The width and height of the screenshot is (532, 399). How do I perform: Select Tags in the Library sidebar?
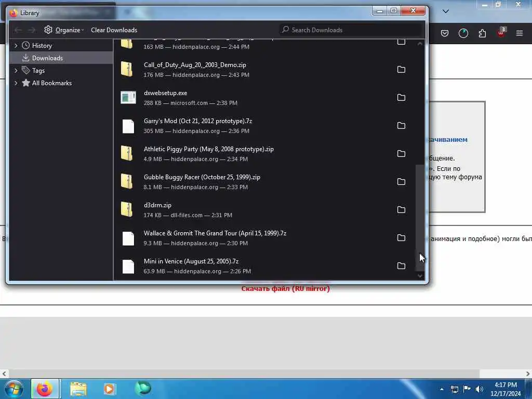pyautogui.click(x=61, y=71)
